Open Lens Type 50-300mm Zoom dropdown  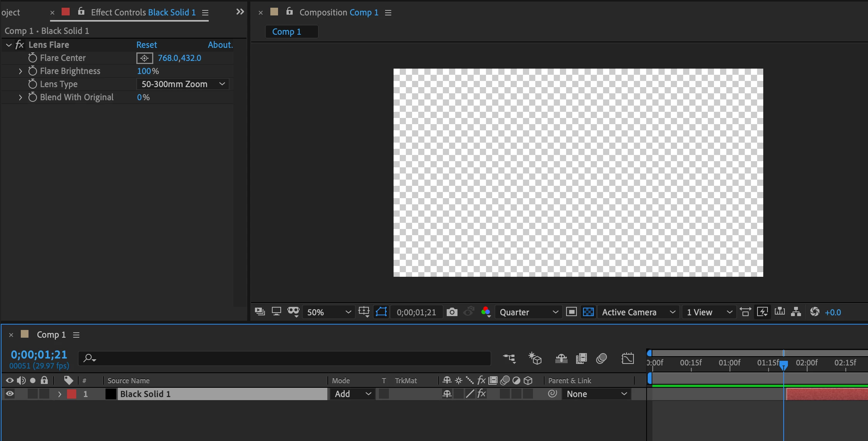(183, 84)
